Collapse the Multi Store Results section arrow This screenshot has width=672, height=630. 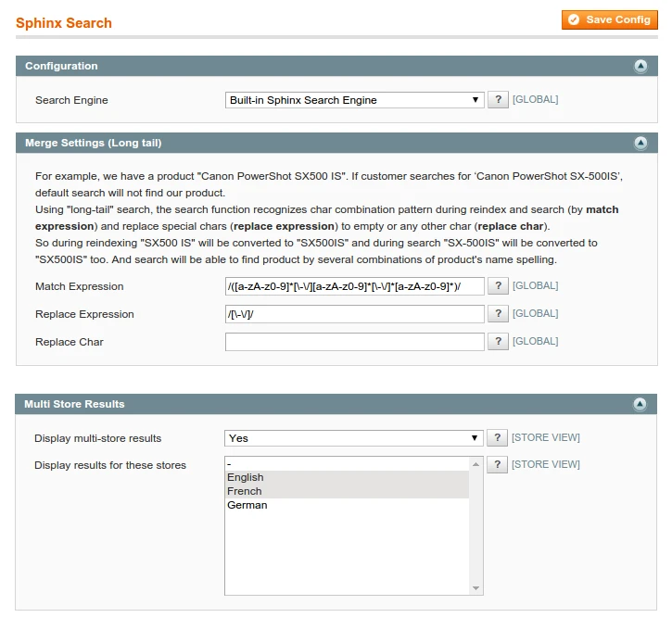pos(640,405)
